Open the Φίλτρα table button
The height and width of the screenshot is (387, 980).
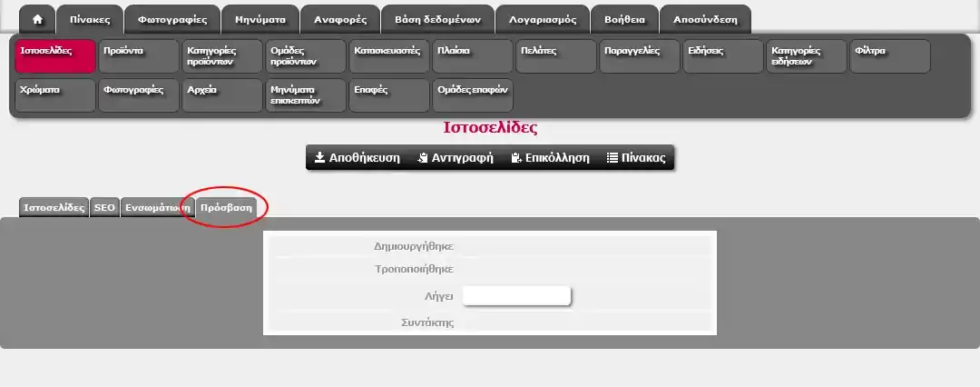889,56
